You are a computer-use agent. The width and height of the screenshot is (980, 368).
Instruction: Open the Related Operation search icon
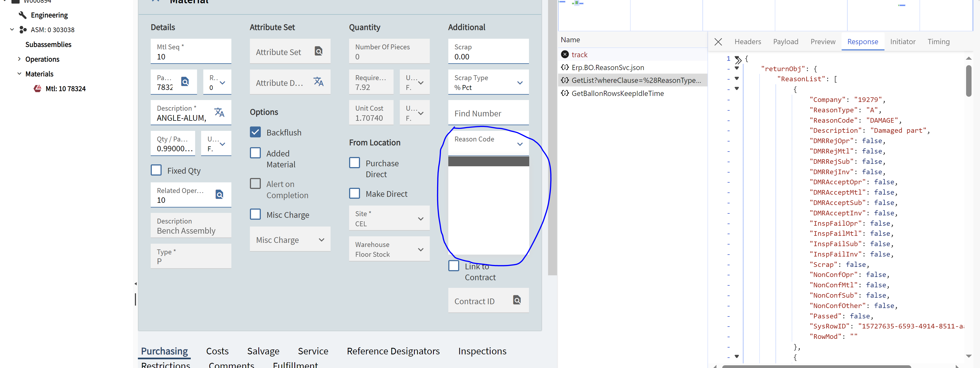(219, 194)
